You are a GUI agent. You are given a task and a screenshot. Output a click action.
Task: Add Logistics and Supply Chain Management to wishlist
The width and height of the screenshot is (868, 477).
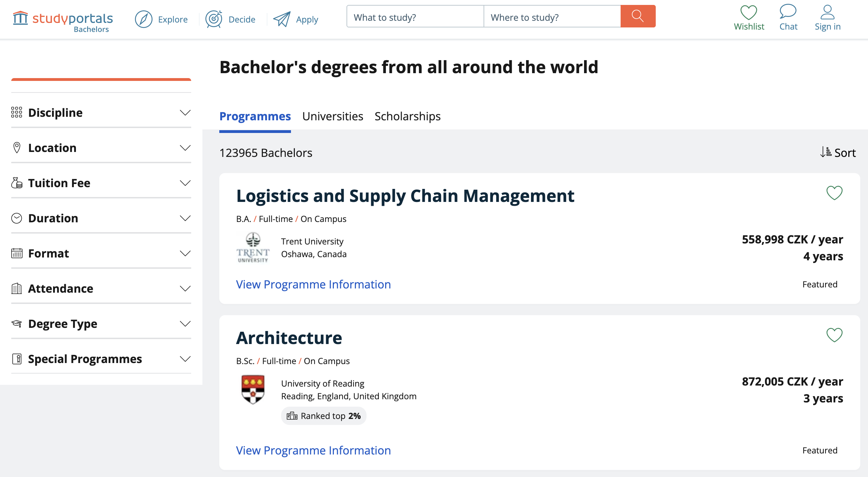tap(834, 193)
